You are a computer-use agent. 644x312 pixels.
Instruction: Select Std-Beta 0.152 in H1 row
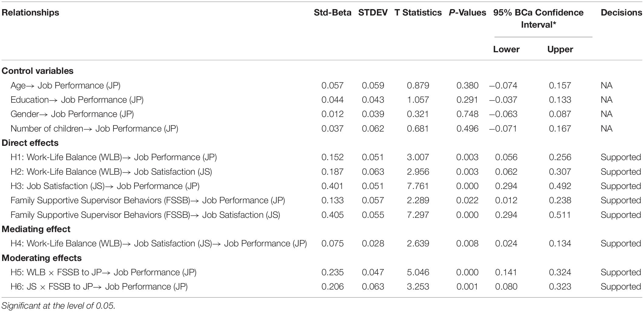(332, 157)
